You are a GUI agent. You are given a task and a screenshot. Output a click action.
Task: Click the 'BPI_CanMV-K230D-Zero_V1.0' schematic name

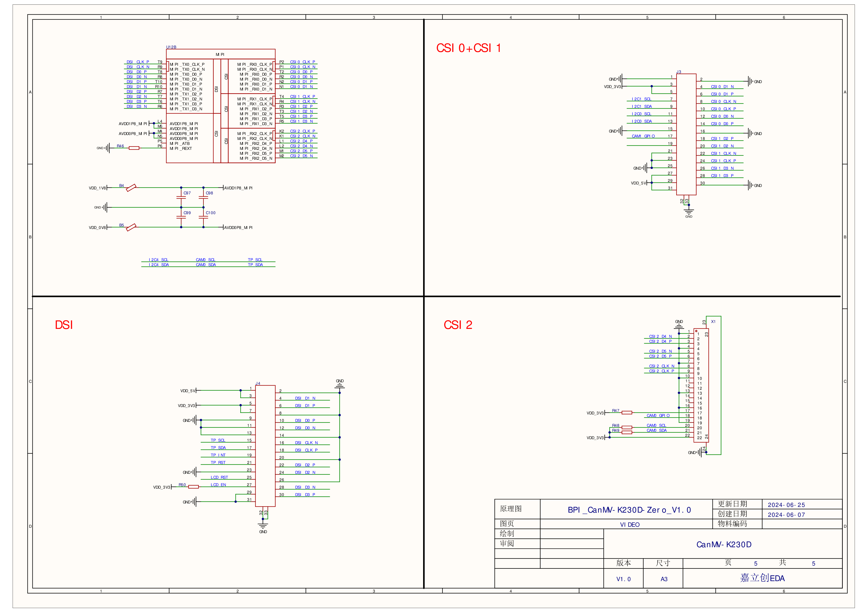(x=629, y=510)
